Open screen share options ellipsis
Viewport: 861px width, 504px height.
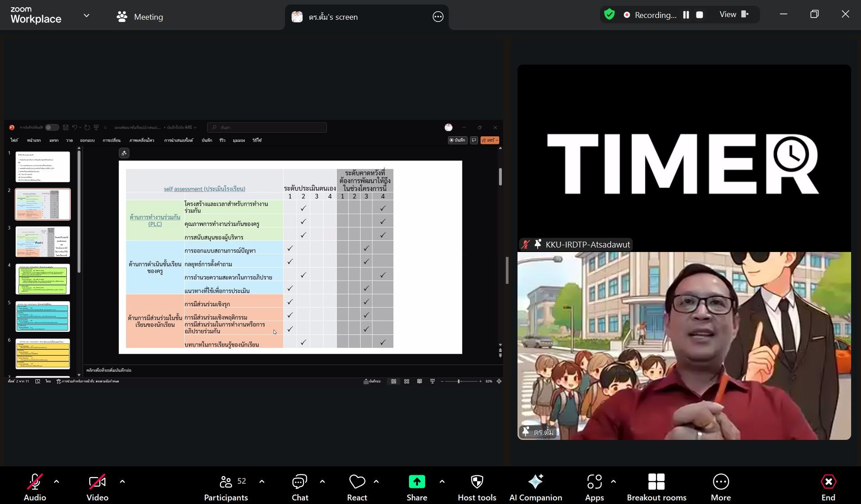pyautogui.click(x=438, y=17)
